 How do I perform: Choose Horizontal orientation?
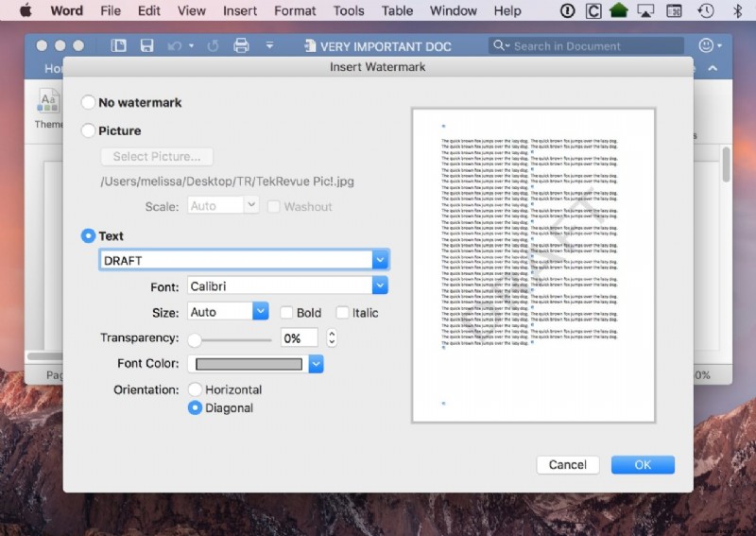(195, 389)
